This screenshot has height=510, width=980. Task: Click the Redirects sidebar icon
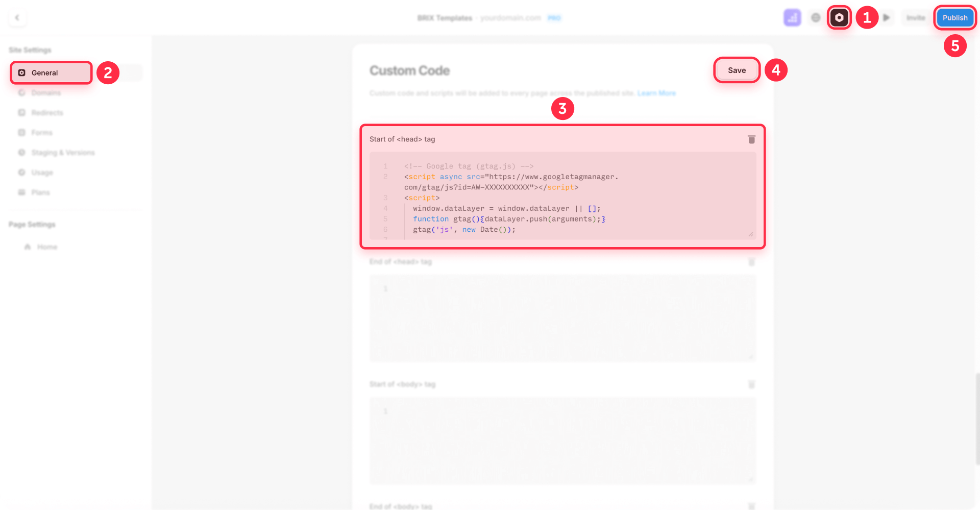click(x=21, y=112)
